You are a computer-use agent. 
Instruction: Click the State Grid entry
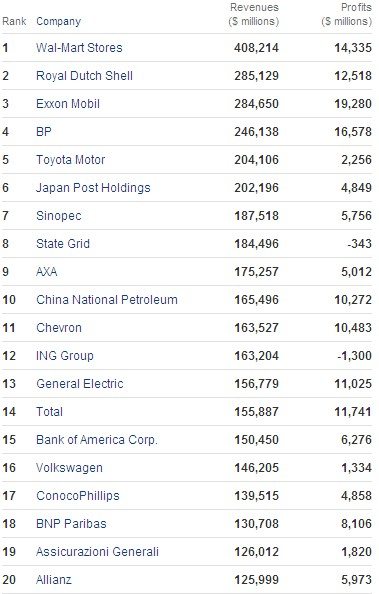tap(63, 244)
